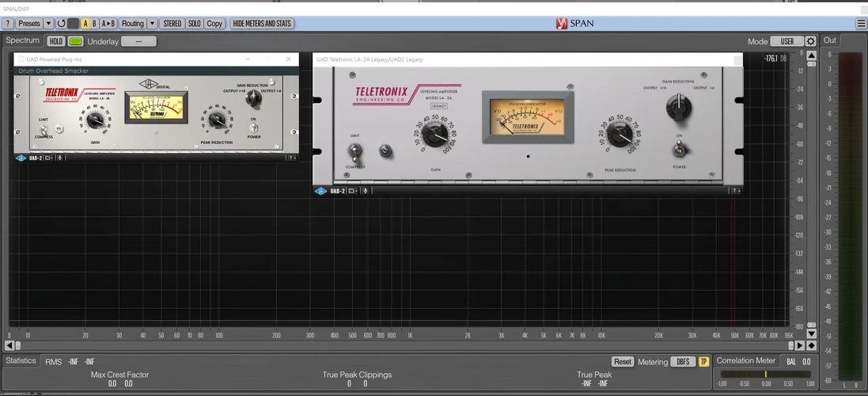The width and height of the screenshot is (868, 396).
Task: Click the SPAN reset/undo circular arrow icon
Action: click(62, 24)
